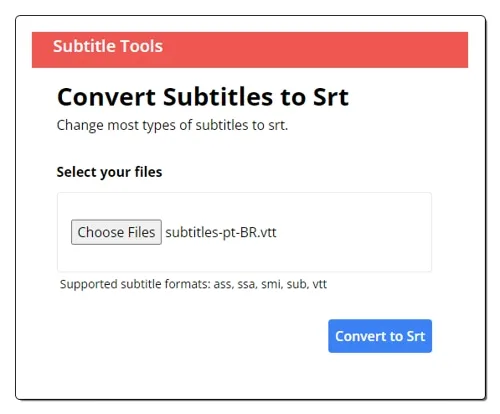Select the Select your files label
Image resolution: width=500 pixels, height=414 pixels.
tap(109, 172)
